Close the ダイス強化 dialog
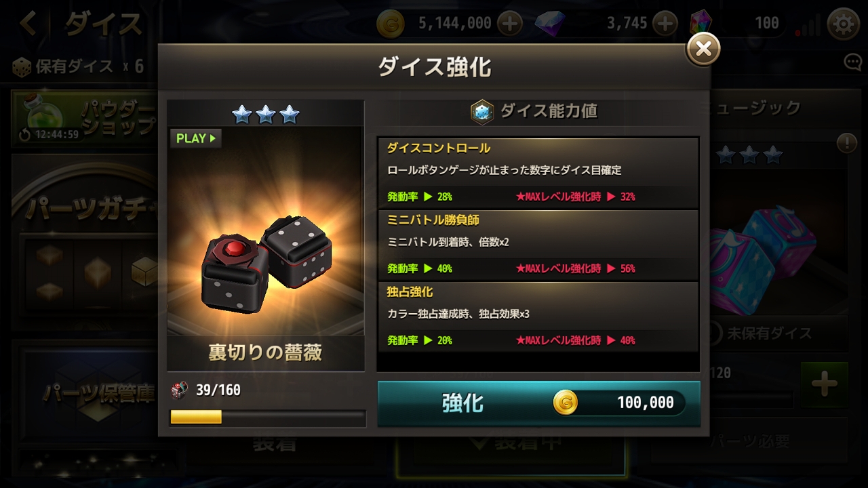868x488 pixels. tap(703, 49)
